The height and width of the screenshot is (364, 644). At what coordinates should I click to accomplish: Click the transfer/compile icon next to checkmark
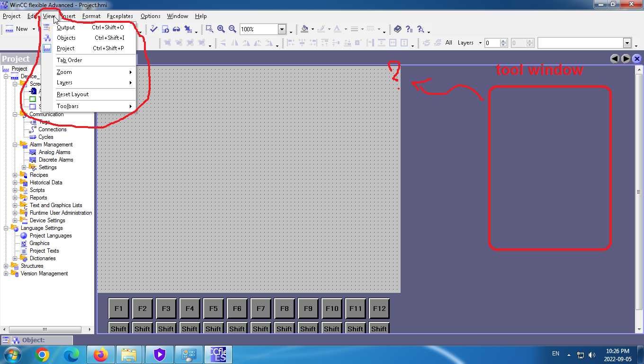click(165, 29)
